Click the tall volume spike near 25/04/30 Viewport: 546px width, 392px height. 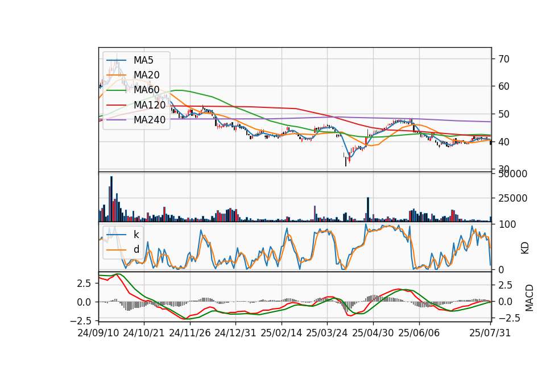368,210
